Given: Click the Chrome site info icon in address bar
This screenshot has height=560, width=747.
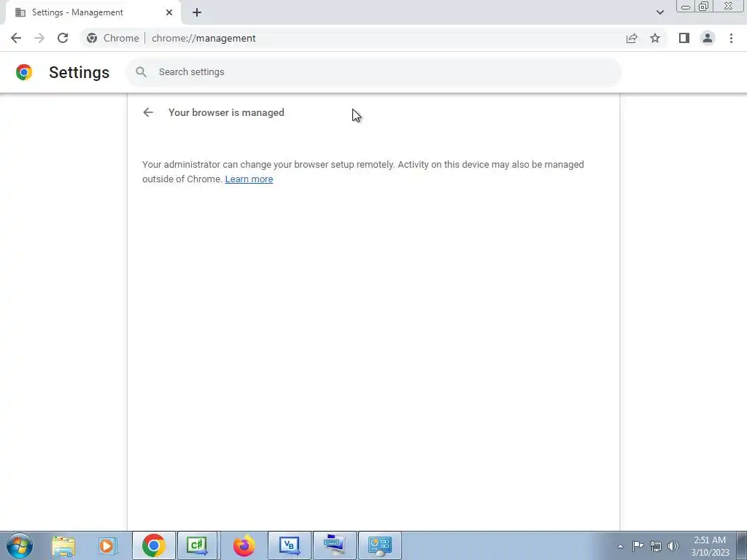Looking at the screenshot, I should pyautogui.click(x=92, y=38).
